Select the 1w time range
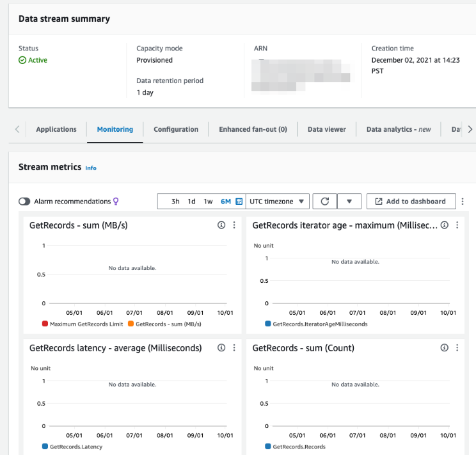This screenshot has height=455, width=476. coord(209,202)
